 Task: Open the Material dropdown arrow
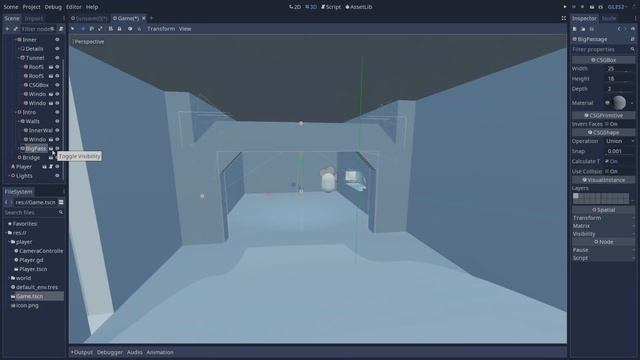click(632, 103)
